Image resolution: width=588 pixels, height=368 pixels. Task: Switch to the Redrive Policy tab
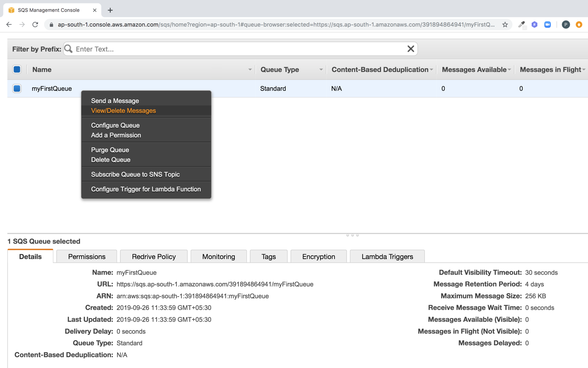click(154, 257)
